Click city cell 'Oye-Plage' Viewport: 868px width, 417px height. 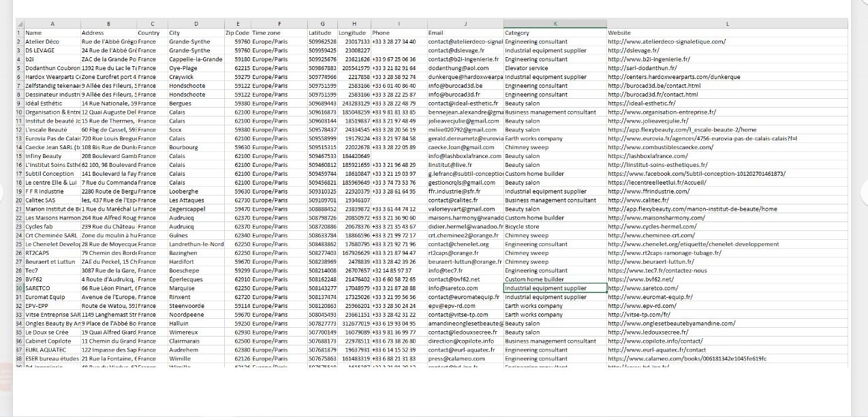pos(196,68)
